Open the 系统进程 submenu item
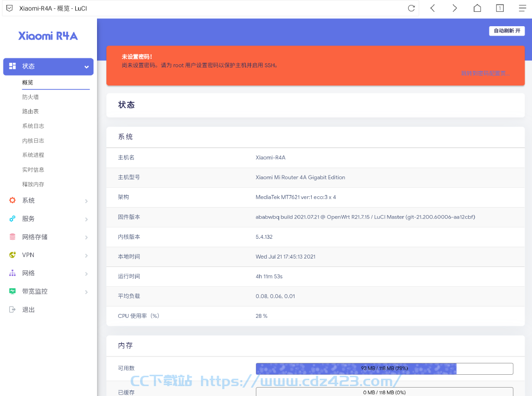 (33, 155)
